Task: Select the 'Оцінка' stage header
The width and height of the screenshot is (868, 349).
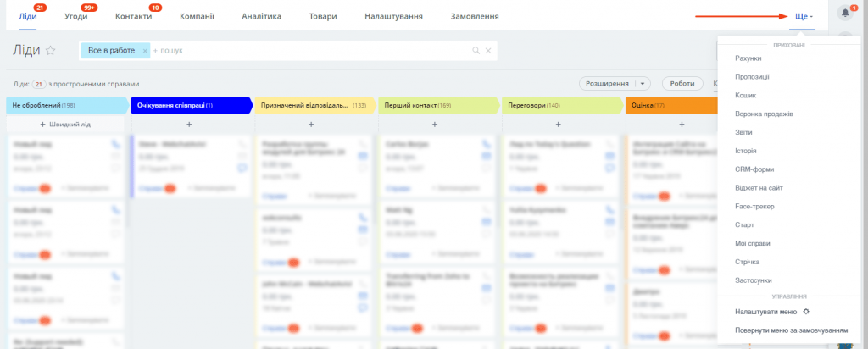Action: click(671, 105)
